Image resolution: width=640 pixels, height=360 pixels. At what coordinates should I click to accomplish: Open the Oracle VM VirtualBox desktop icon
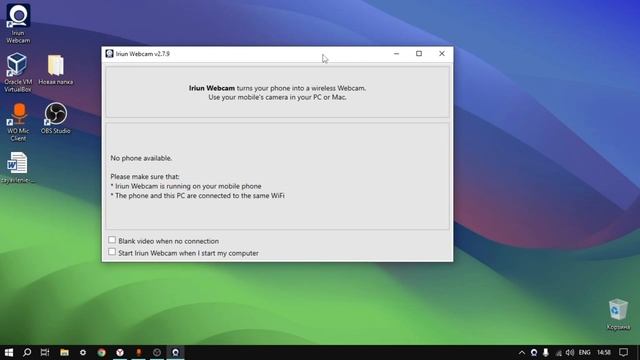click(x=18, y=72)
